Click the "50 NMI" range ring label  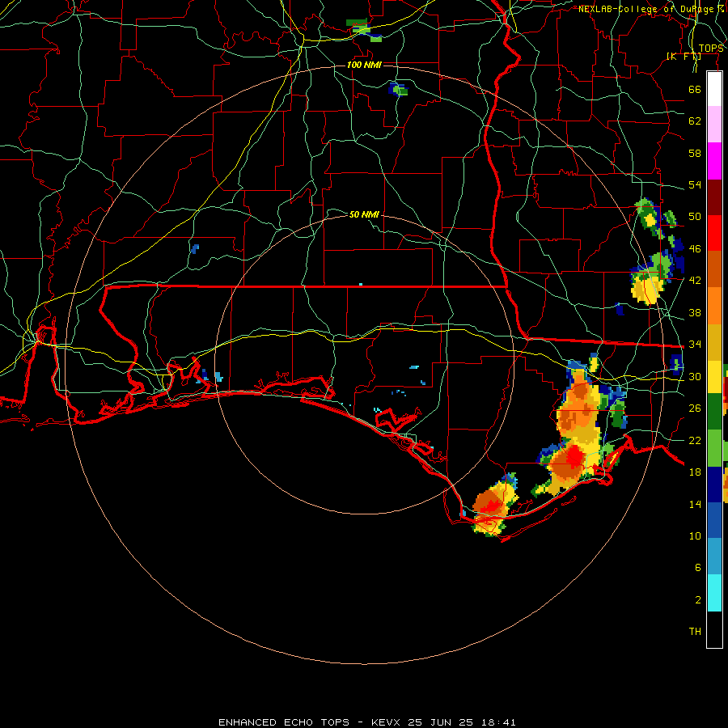364,214
